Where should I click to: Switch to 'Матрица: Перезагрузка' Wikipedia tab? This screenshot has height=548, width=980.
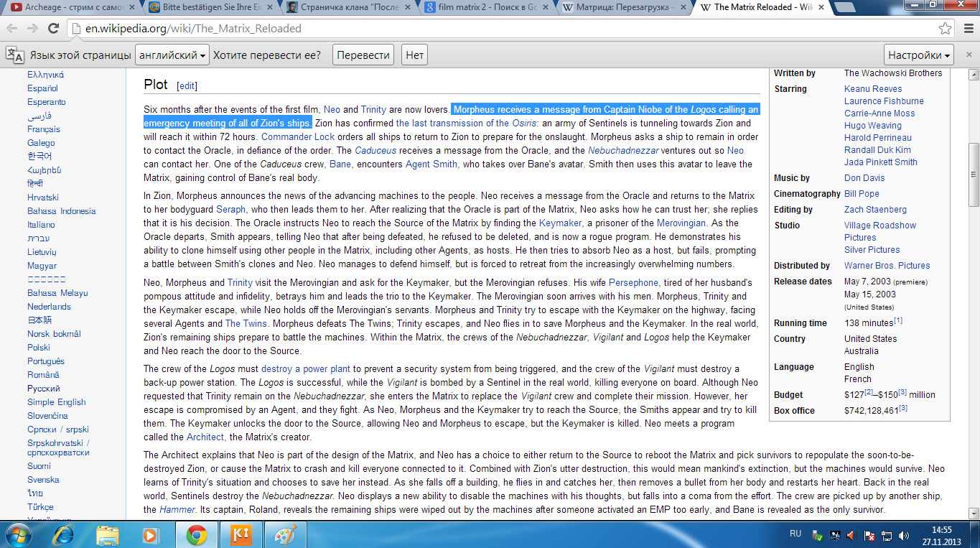(623, 7)
